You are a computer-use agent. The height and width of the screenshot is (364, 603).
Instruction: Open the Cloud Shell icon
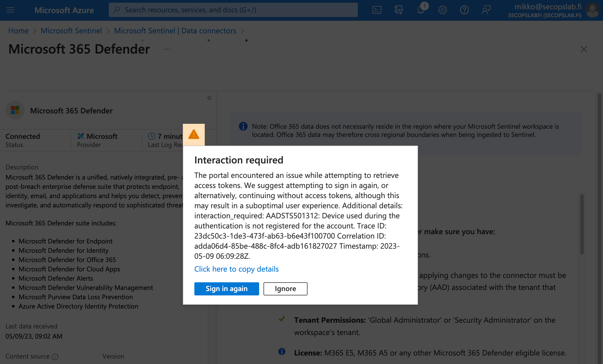377,10
